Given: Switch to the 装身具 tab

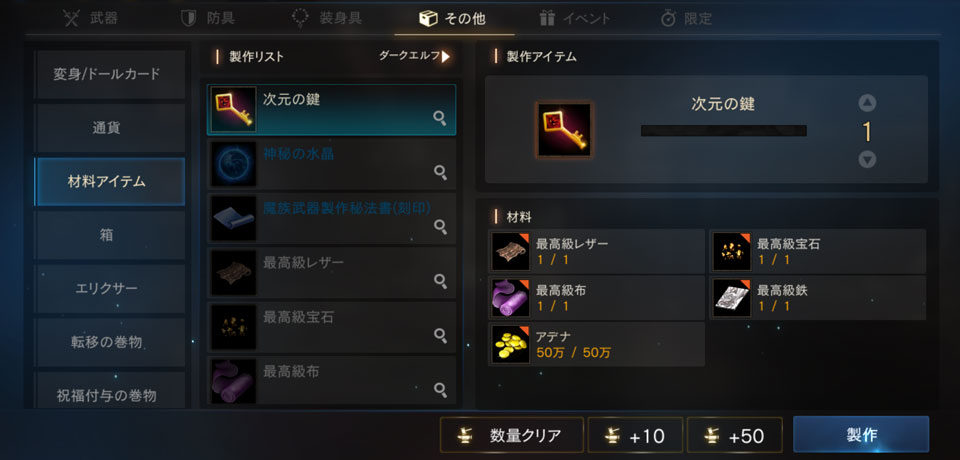Looking at the screenshot, I should point(326,18).
